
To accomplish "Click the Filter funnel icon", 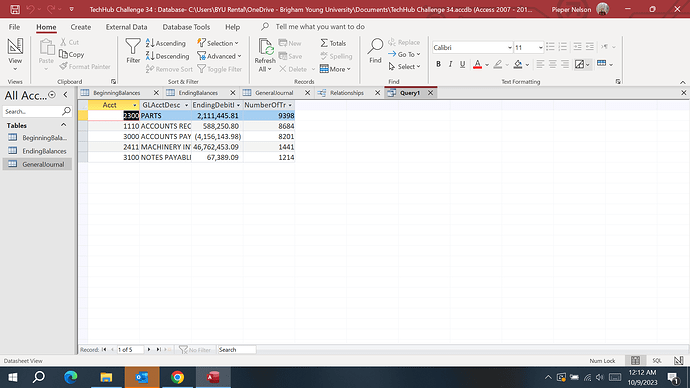I will pos(132,51).
